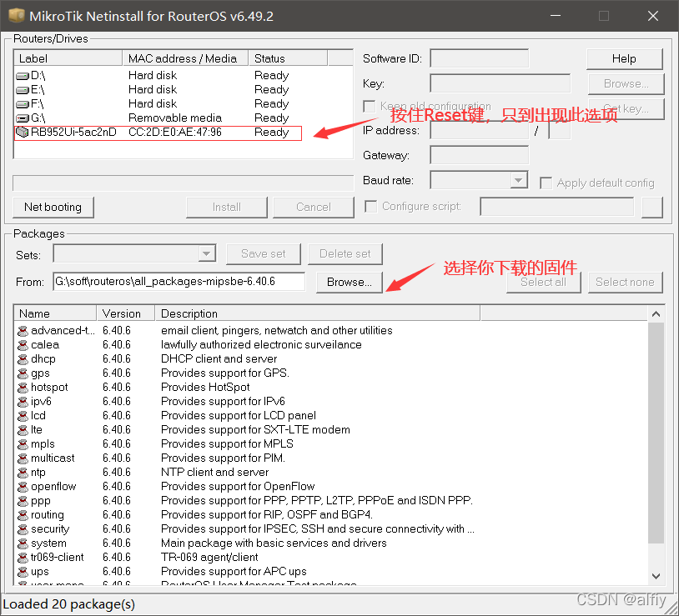Open the Help button

click(x=625, y=59)
